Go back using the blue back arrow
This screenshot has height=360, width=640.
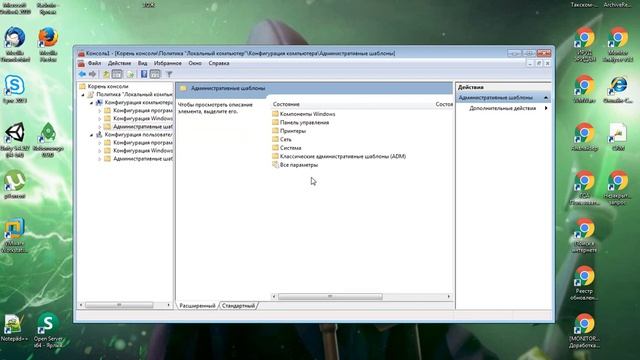tap(82, 74)
